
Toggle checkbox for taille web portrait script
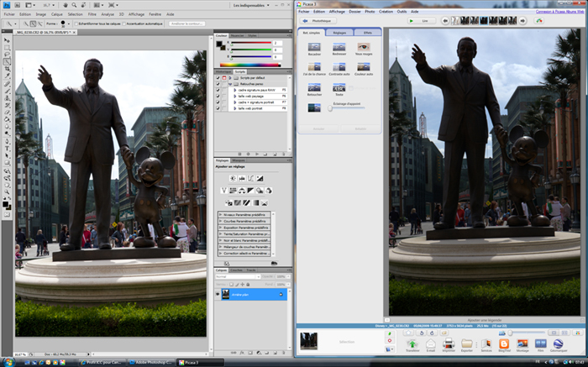point(218,108)
